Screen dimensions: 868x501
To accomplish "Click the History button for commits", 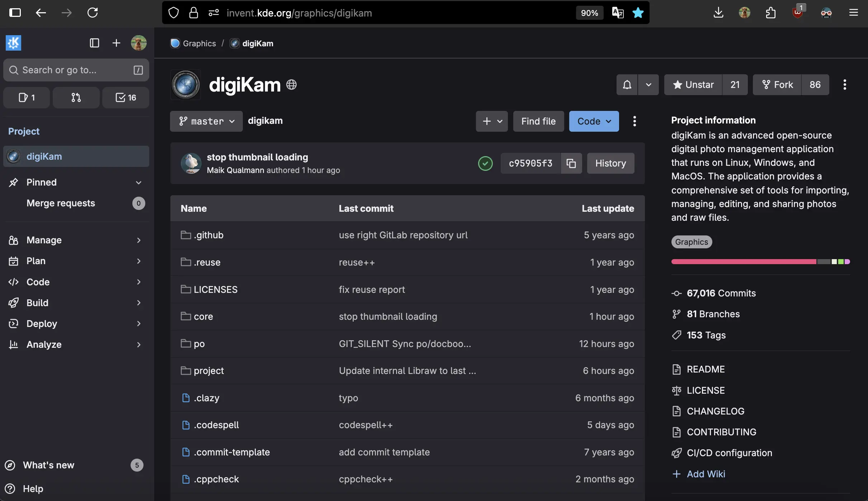I will [x=610, y=163].
